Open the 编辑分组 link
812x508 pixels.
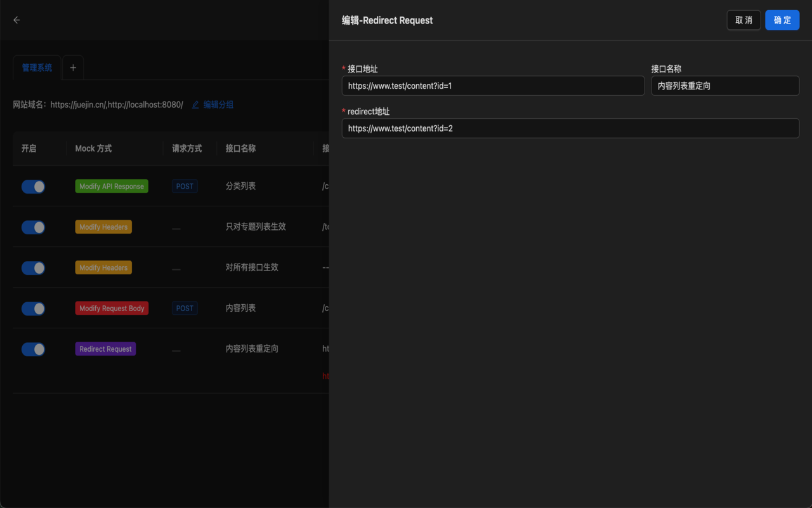tap(218, 104)
